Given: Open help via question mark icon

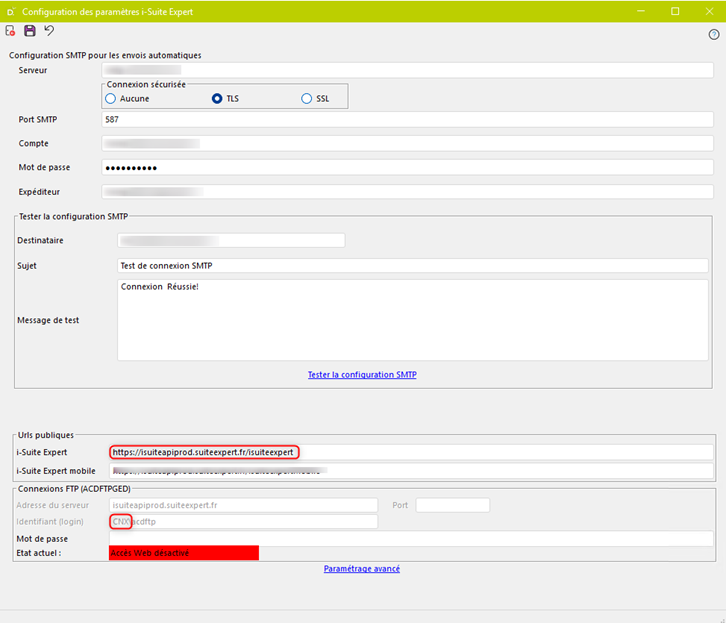Looking at the screenshot, I should tap(714, 34).
